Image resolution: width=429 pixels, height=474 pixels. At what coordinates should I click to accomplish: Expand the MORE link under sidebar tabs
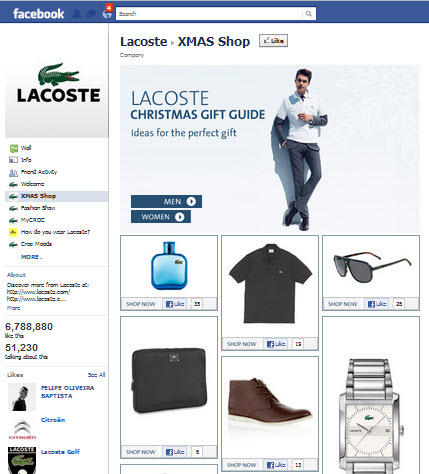point(31,257)
